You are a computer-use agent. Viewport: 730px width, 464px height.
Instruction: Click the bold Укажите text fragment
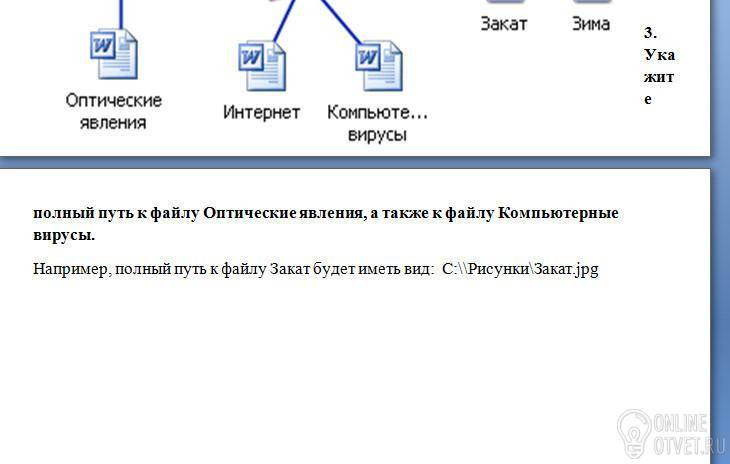[x=659, y=76]
